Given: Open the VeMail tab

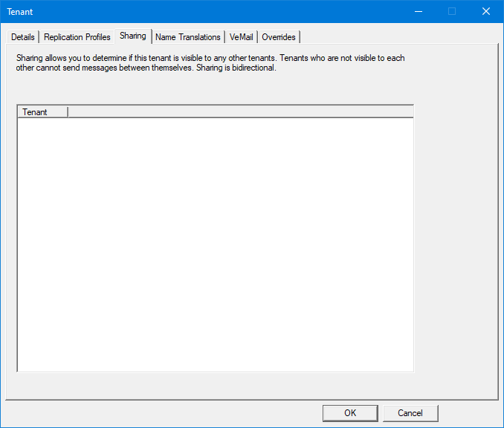Looking at the screenshot, I should (242, 37).
